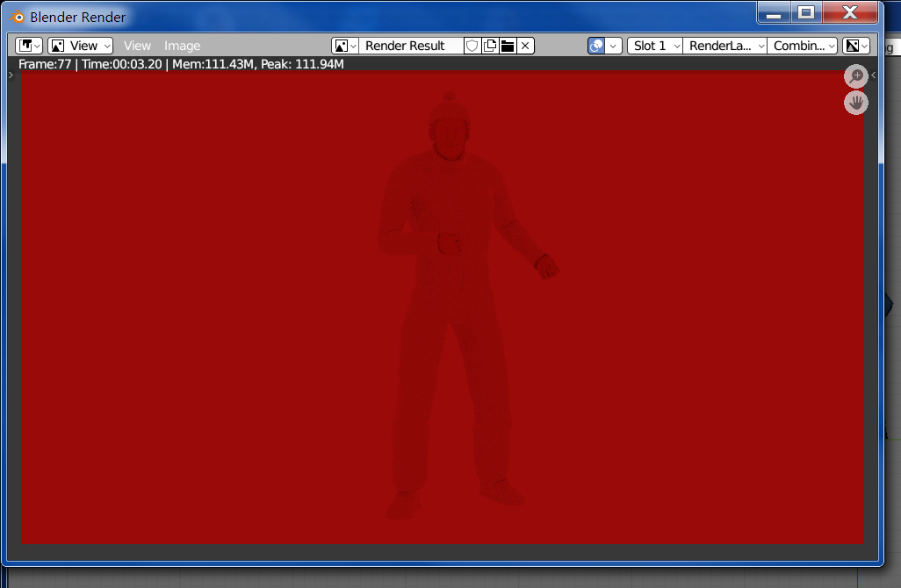Open the Slot 1 dropdown
Screen dimensions: 901x588
(x=654, y=46)
